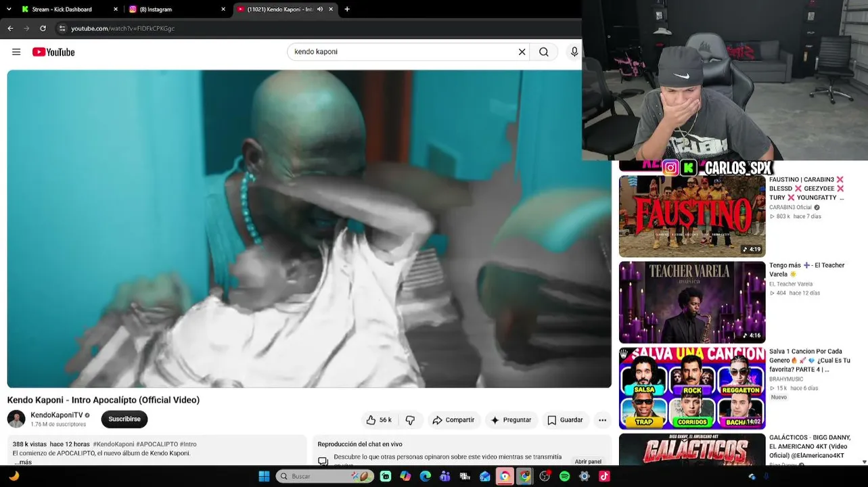Viewport: 868px width, 487px height.
Task: Open the #Intro hashtag link
Action: 188,444
